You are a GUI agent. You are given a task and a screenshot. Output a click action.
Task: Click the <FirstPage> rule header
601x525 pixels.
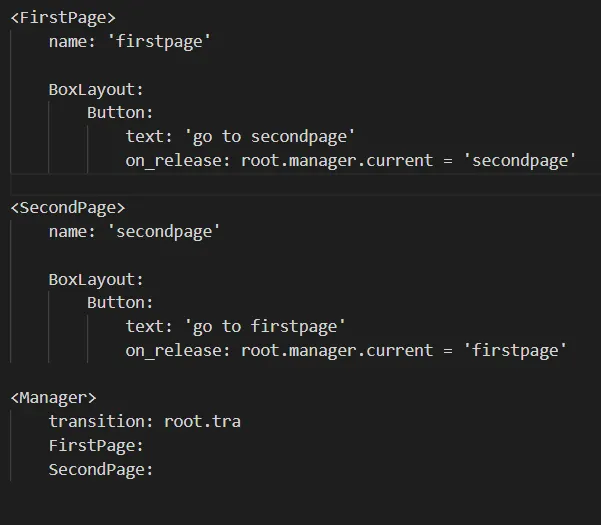(63, 17)
